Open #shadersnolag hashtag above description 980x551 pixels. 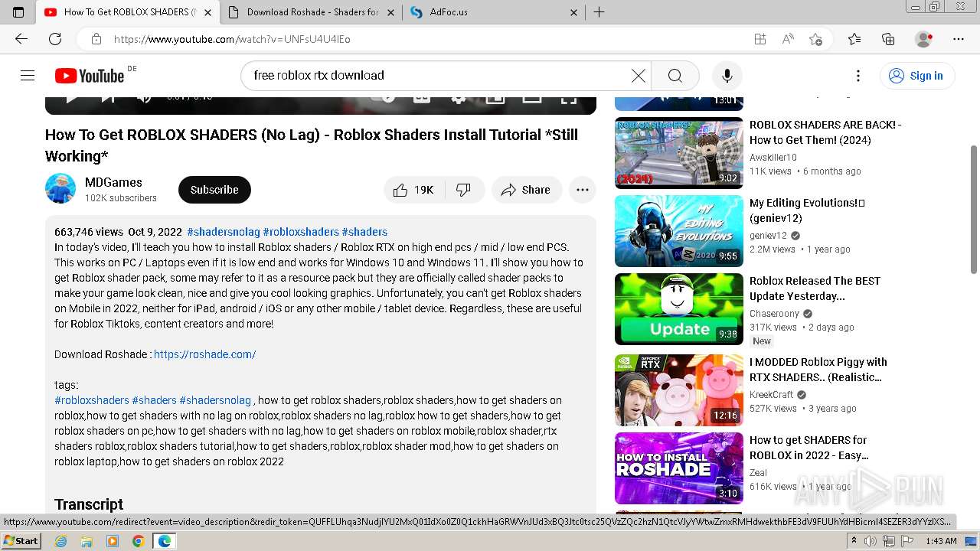pyautogui.click(x=224, y=232)
